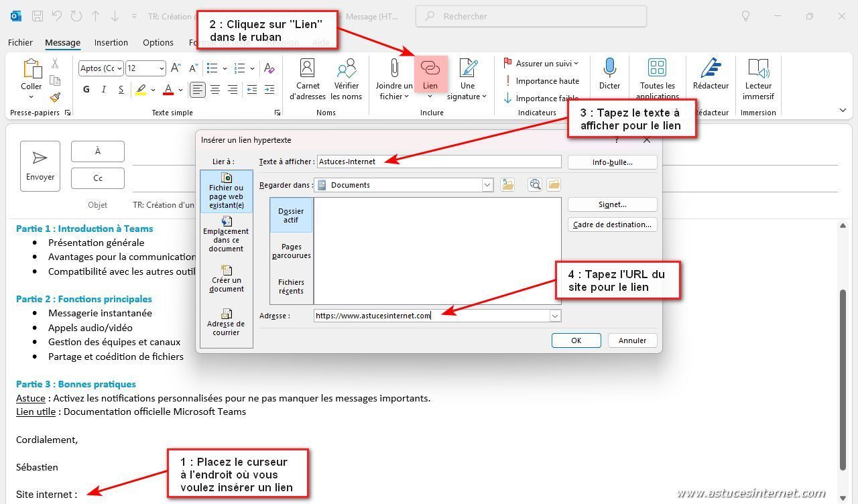The image size is (858, 504).
Task: Click Cadre de destination... button
Action: tap(612, 225)
